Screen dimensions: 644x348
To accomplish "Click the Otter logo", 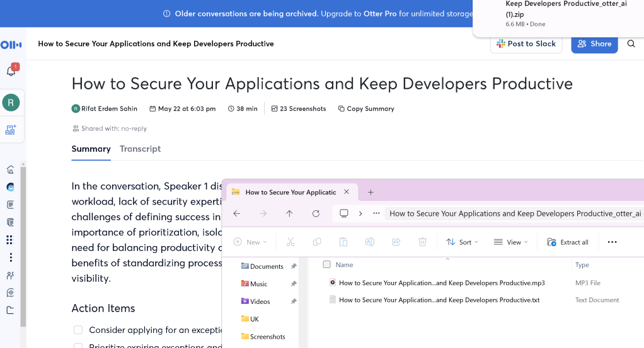I will click(x=11, y=45).
